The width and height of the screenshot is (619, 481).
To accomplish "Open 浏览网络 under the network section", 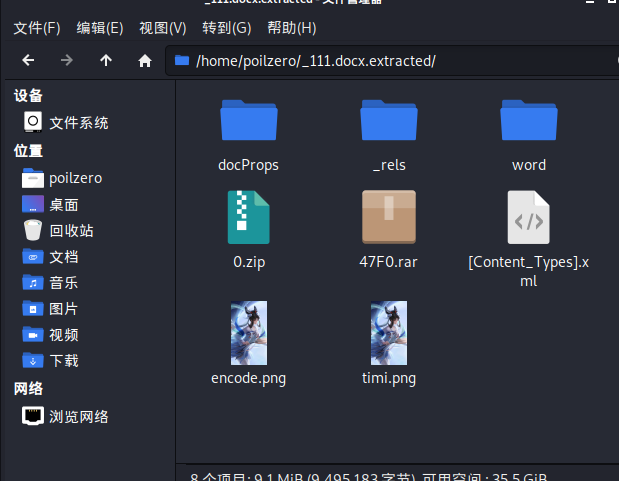I will (78, 416).
